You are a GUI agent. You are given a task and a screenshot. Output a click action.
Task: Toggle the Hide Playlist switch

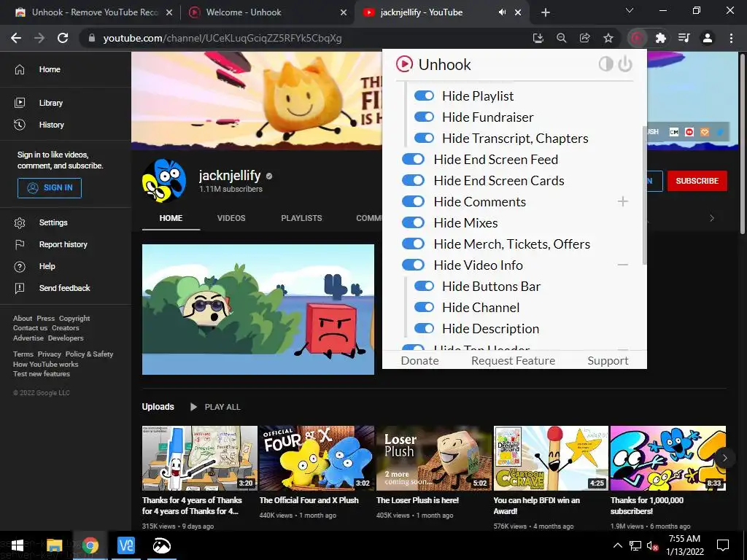tap(424, 96)
